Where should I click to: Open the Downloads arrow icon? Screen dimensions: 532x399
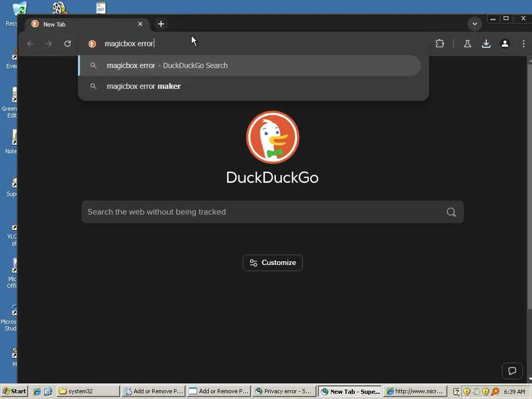point(486,44)
